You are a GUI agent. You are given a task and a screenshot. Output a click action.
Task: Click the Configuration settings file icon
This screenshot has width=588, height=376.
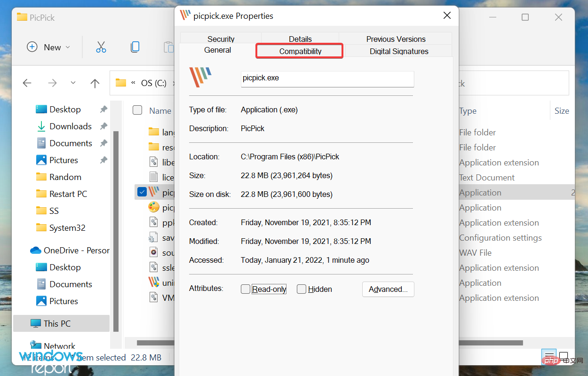click(x=154, y=237)
